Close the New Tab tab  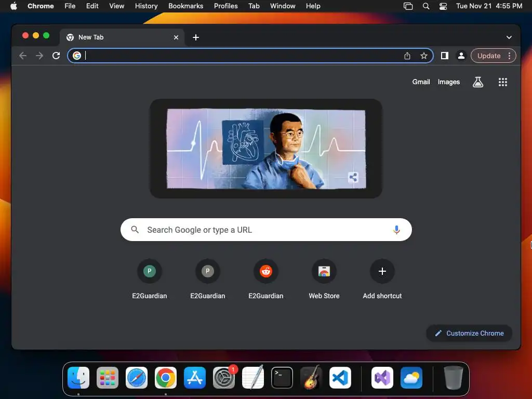coord(176,37)
